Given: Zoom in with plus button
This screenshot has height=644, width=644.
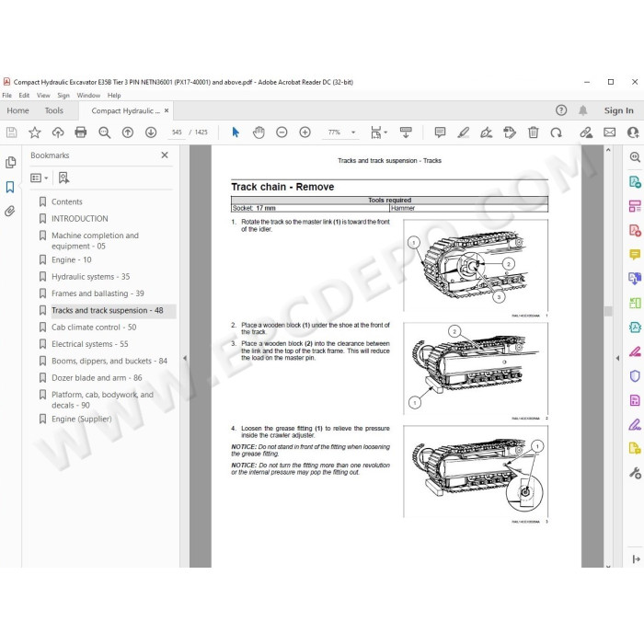Looking at the screenshot, I should pyautogui.click(x=305, y=132).
